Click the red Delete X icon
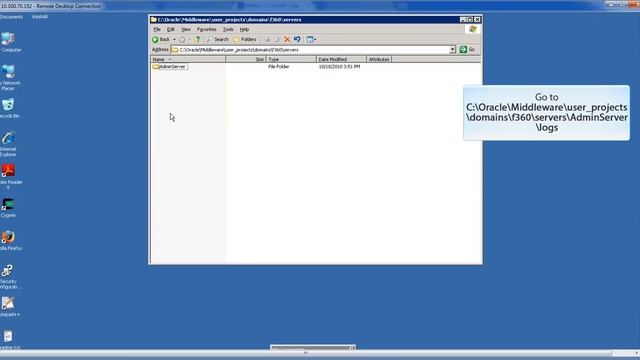Screen dimensions: 640x360 [287, 40]
